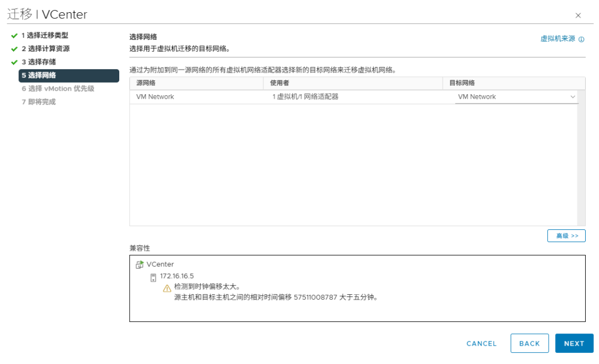The width and height of the screenshot is (599, 364).
Task: Close the 迁移 VCenter dialog
Action: pyautogui.click(x=578, y=16)
